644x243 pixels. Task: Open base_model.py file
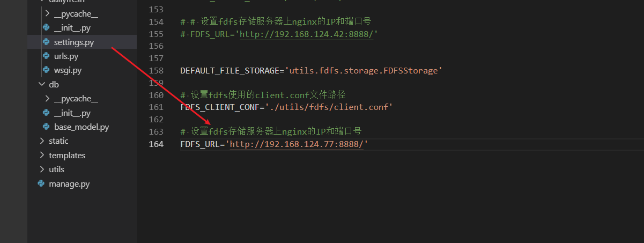pos(82,127)
